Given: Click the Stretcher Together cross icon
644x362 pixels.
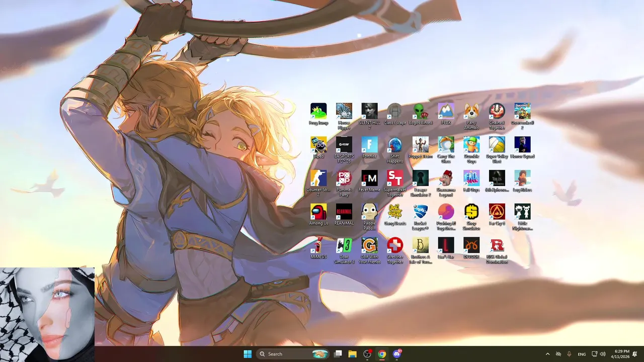Looking at the screenshot, I should point(395,250).
